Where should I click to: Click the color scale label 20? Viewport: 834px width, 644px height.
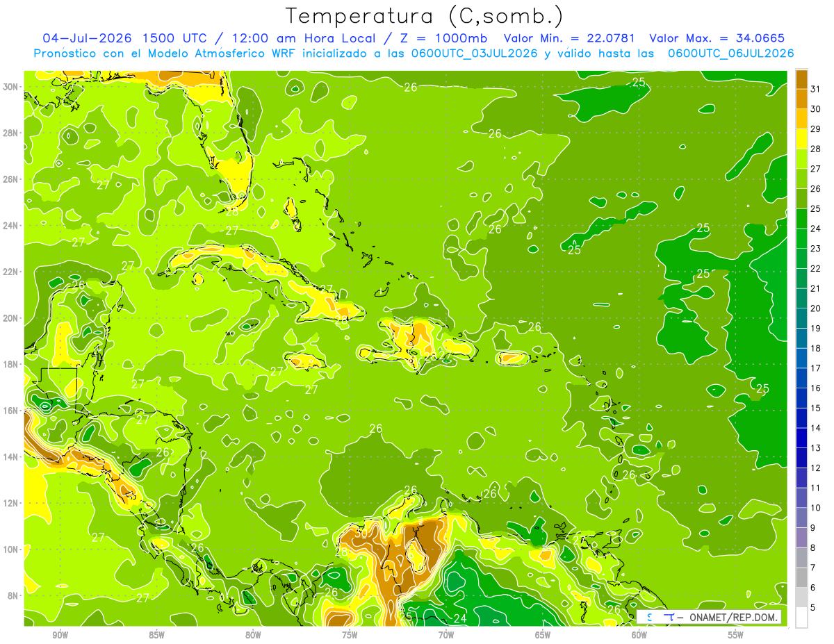[x=815, y=308]
